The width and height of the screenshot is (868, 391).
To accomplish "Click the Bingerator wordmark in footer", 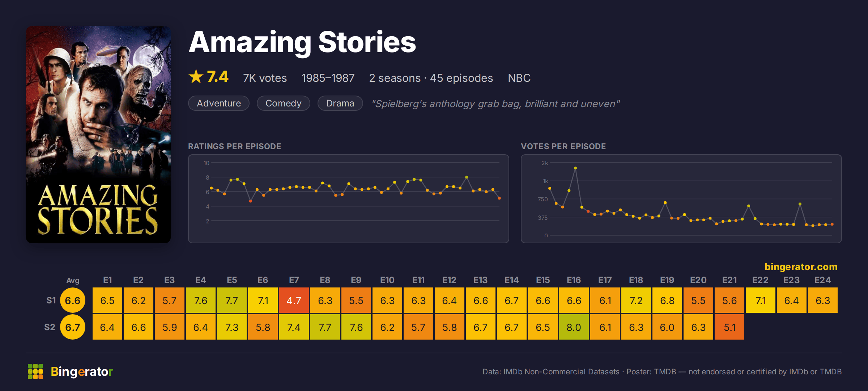I will (82, 371).
